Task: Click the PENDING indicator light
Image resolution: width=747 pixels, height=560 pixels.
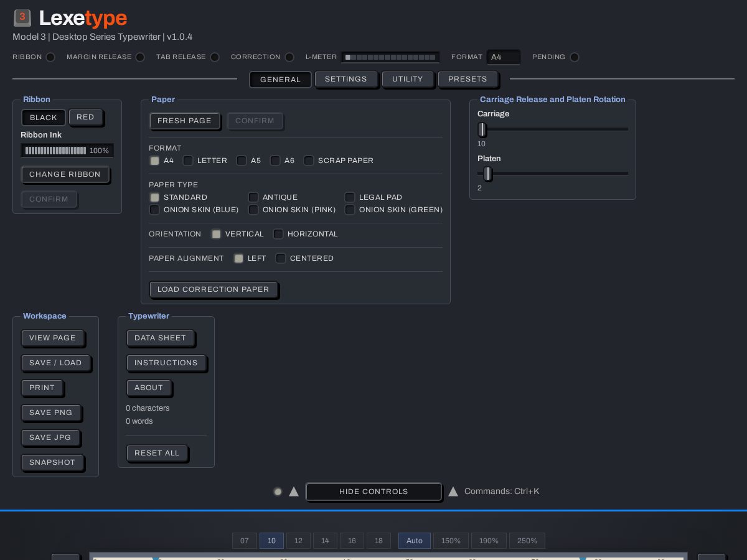Action: 575,57
